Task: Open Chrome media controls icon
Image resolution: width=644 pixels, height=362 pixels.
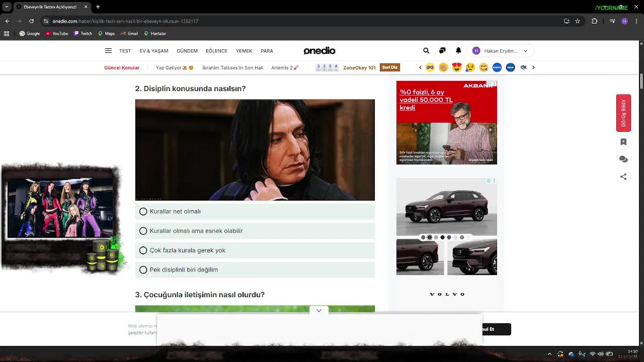Action: pos(612,21)
